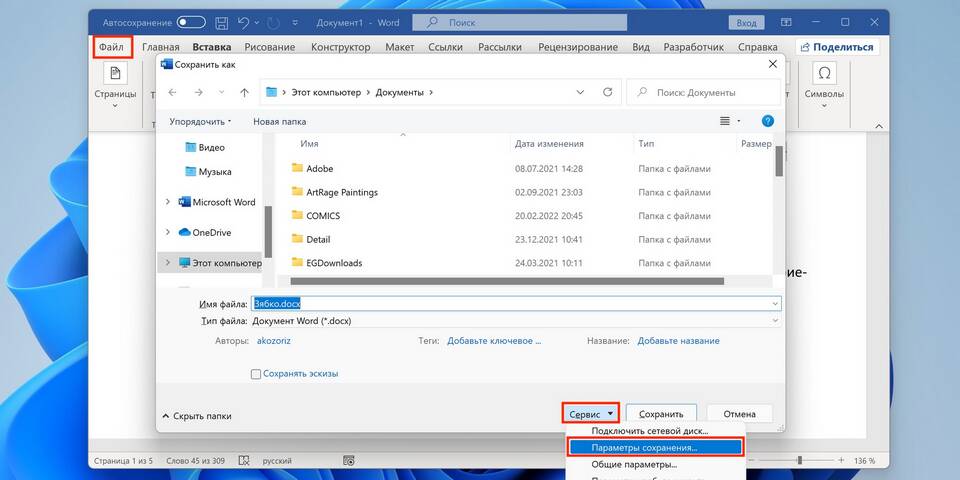Click the Поиск: Документы search field
This screenshot has height=480, width=960.
tap(704, 92)
